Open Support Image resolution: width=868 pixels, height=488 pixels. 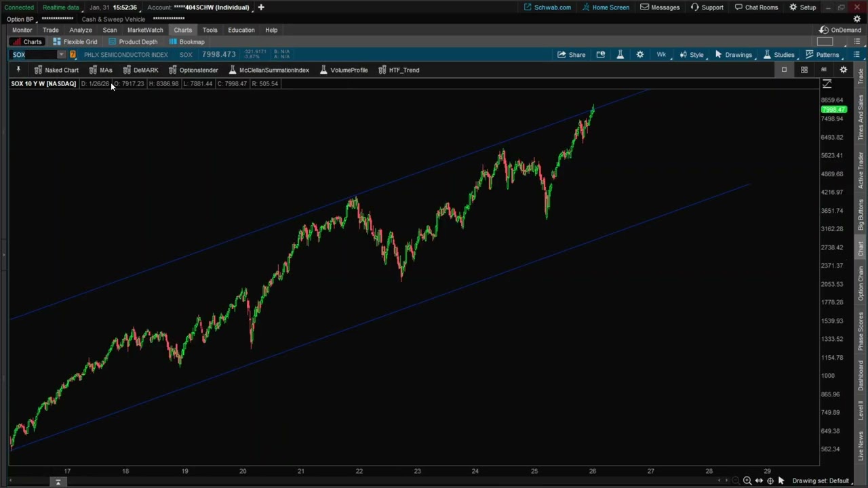[707, 7]
